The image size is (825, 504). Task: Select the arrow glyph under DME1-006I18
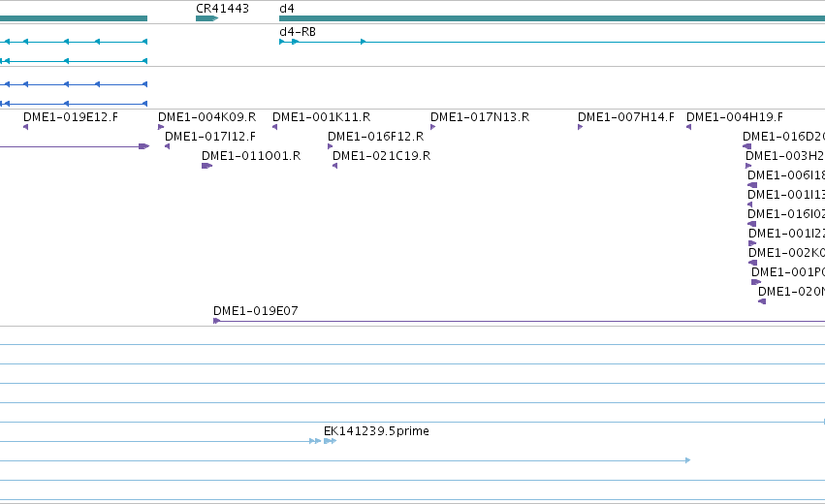point(752,185)
